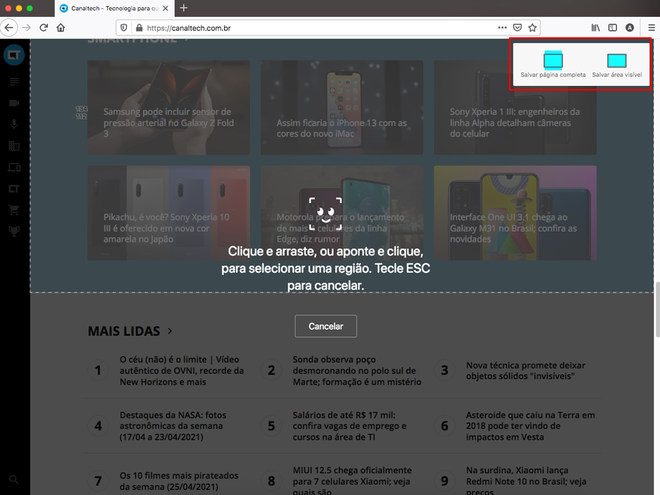660x495 pixels.
Task: Open the page actions three-dots menu
Action: coord(502,28)
